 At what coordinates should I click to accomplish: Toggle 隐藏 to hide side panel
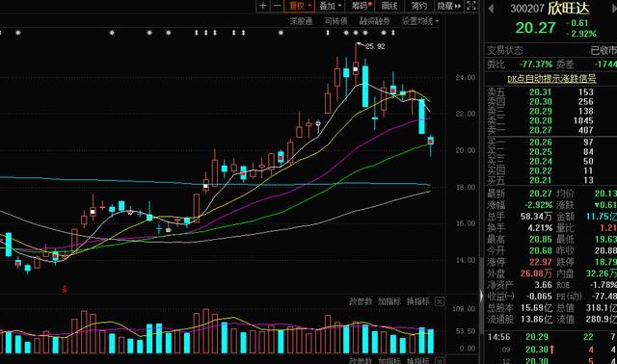448,6
